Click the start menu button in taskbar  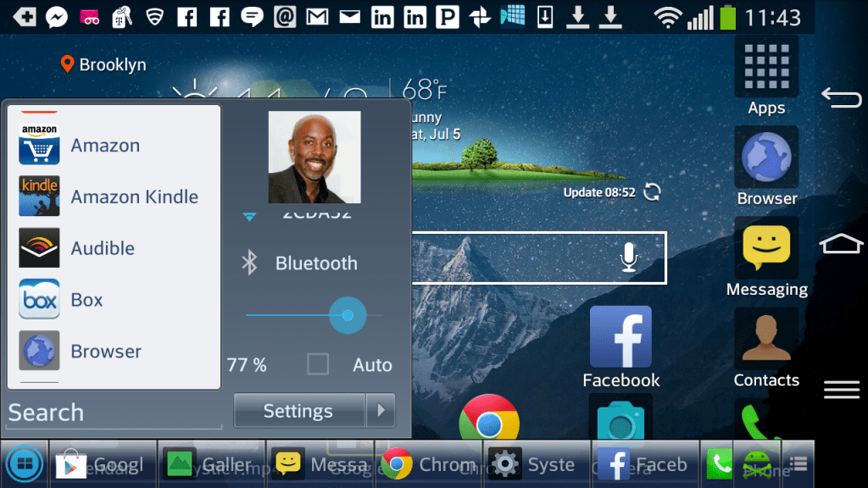click(24, 463)
